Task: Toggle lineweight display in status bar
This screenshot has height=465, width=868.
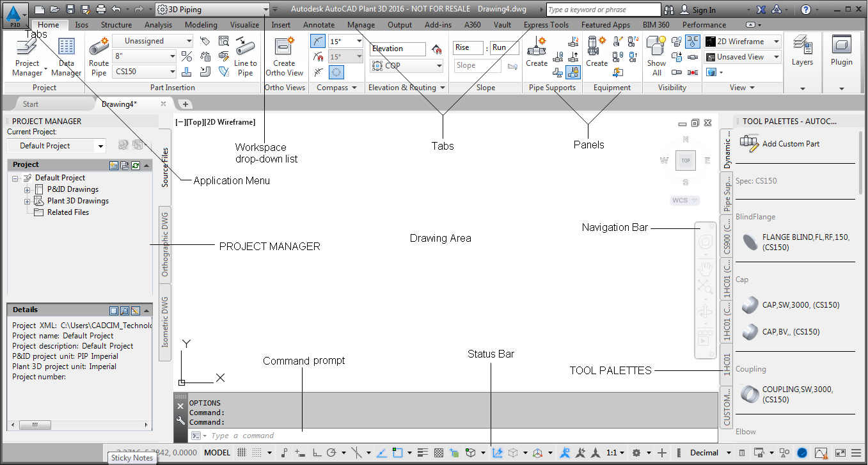Action: [423, 452]
